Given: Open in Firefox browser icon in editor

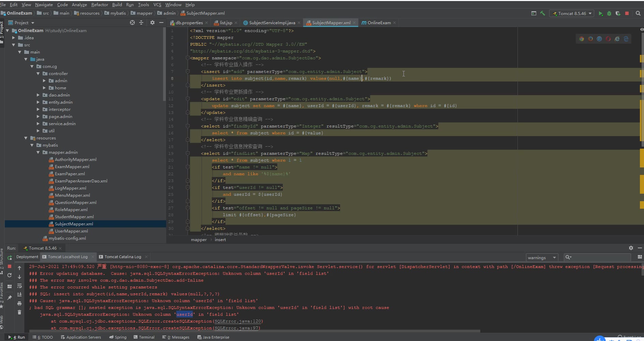Looking at the screenshot, I should coord(590,39).
